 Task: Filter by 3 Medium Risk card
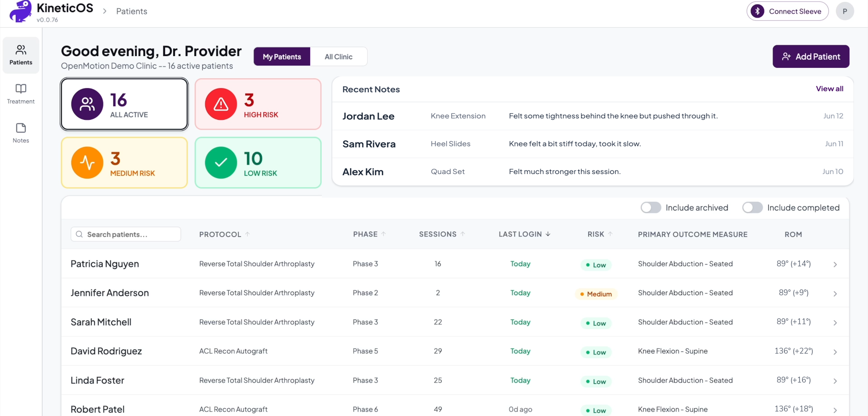point(124,163)
